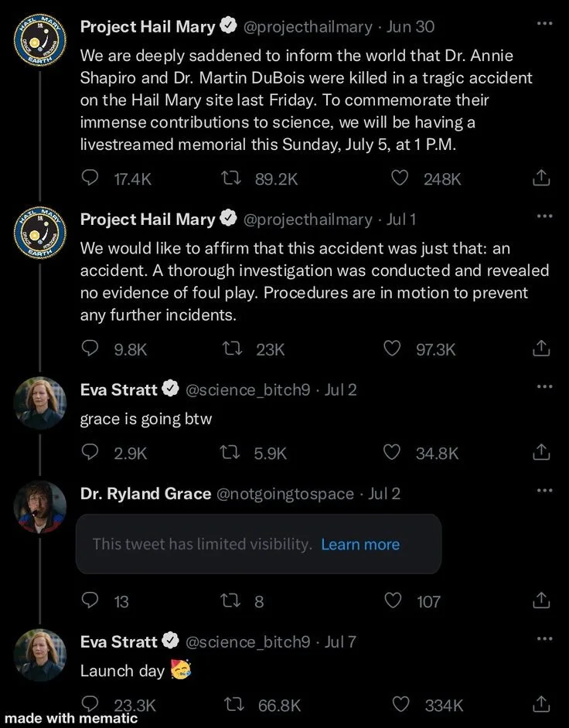Retweet the Jun 30 Project Hail Mary tweet
This screenshot has width=569, height=728.
coord(231,179)
